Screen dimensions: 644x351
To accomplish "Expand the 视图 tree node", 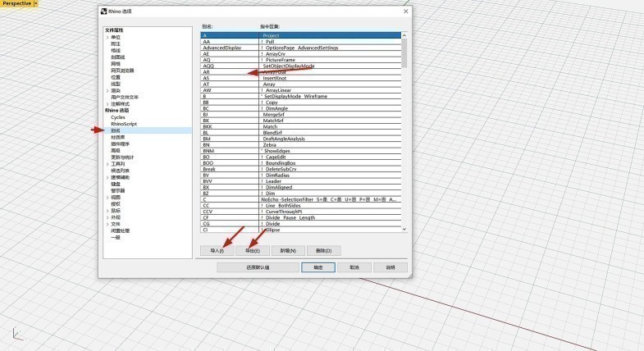I will coord(106,197).
